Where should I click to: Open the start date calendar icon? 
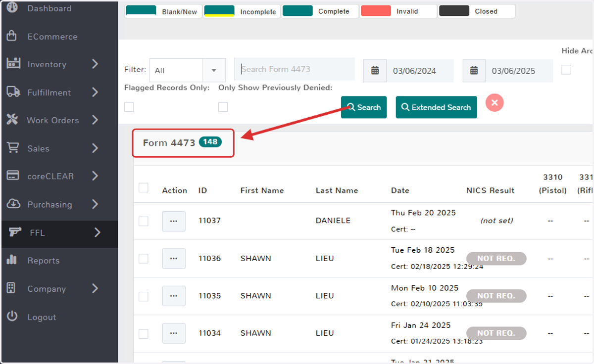(x=375, y=71)
